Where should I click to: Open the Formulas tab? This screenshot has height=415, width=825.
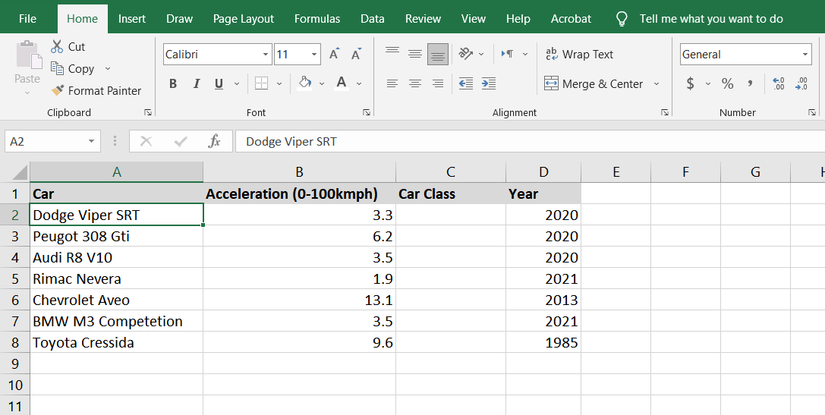click(317, 18)
